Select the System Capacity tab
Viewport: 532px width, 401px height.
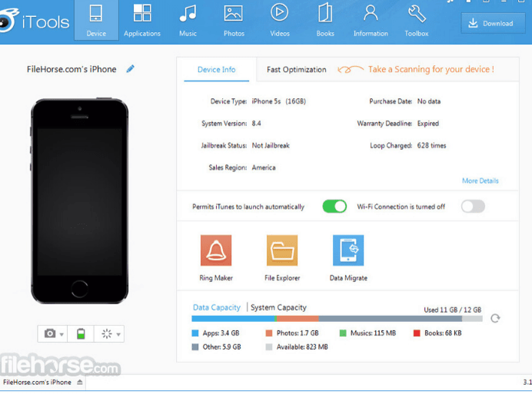[278, 307]
